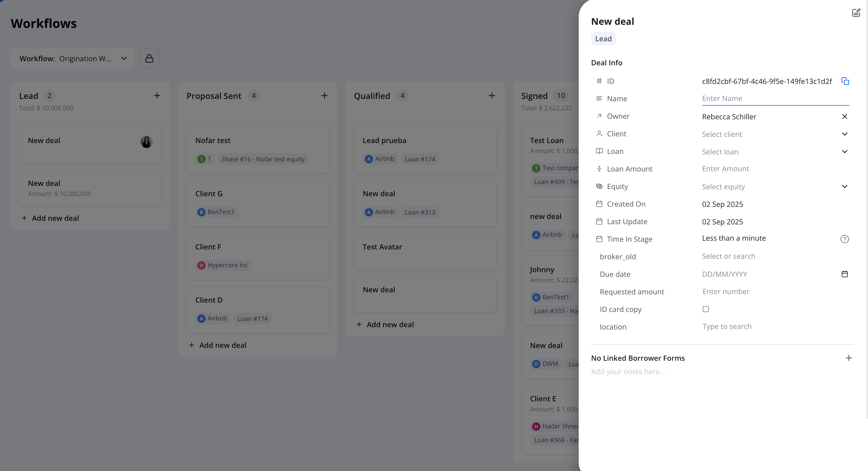The image size is (868, 471).
Task: Expand the Select client dropdown
Action: coord(775,134)
